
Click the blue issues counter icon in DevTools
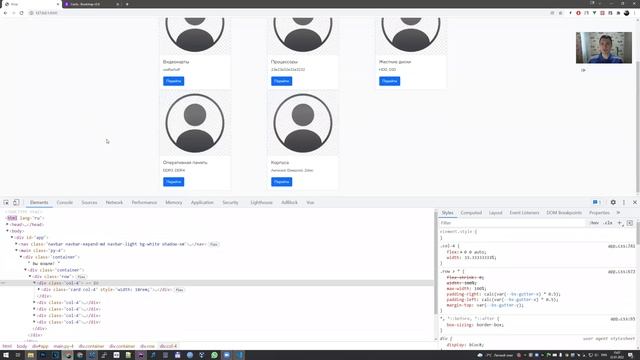pos(596,202)
